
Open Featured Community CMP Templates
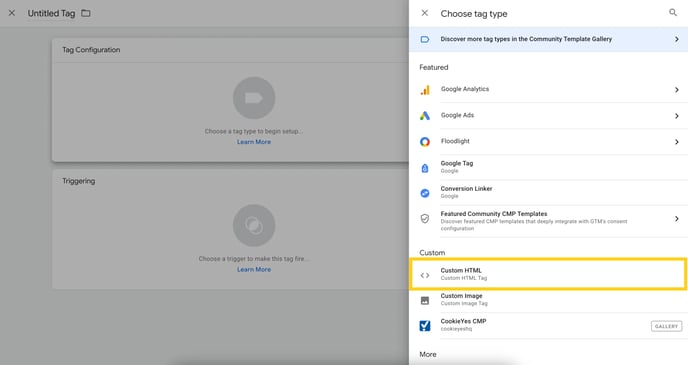click(548, 221)
